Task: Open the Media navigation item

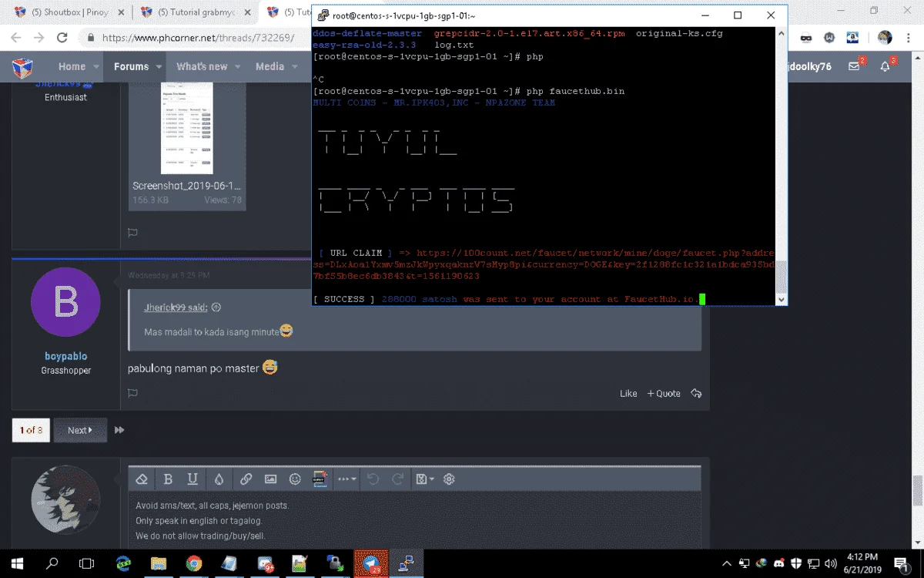Action: [x=269, y=67]
